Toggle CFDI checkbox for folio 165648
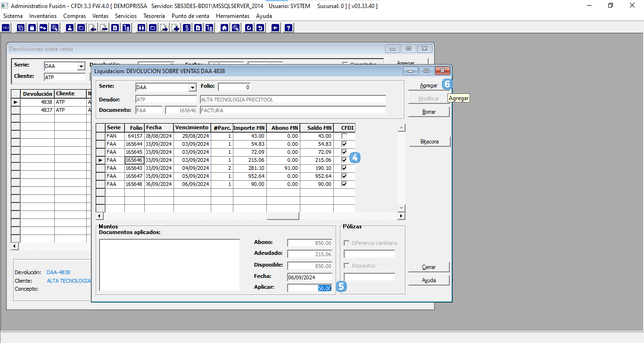 [x=344, y=184]
